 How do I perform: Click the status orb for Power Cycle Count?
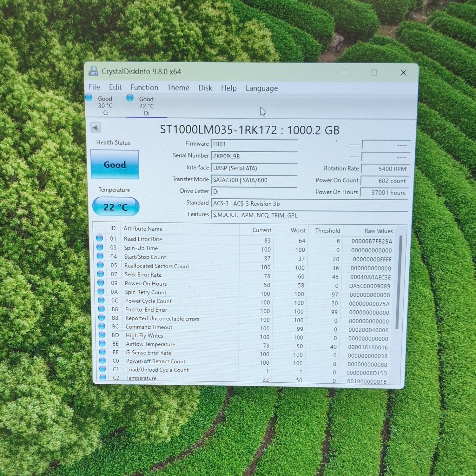(x=101, y=300)
